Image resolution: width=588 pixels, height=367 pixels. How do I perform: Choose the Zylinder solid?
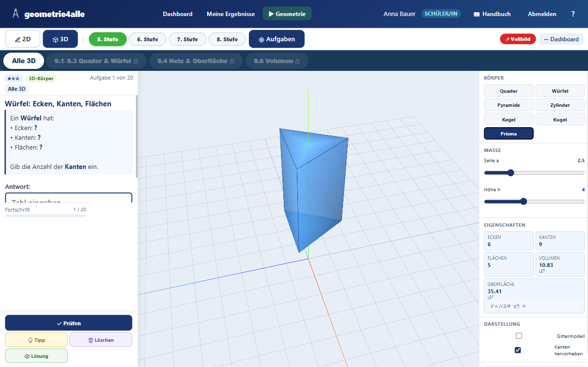coord(560,105)
